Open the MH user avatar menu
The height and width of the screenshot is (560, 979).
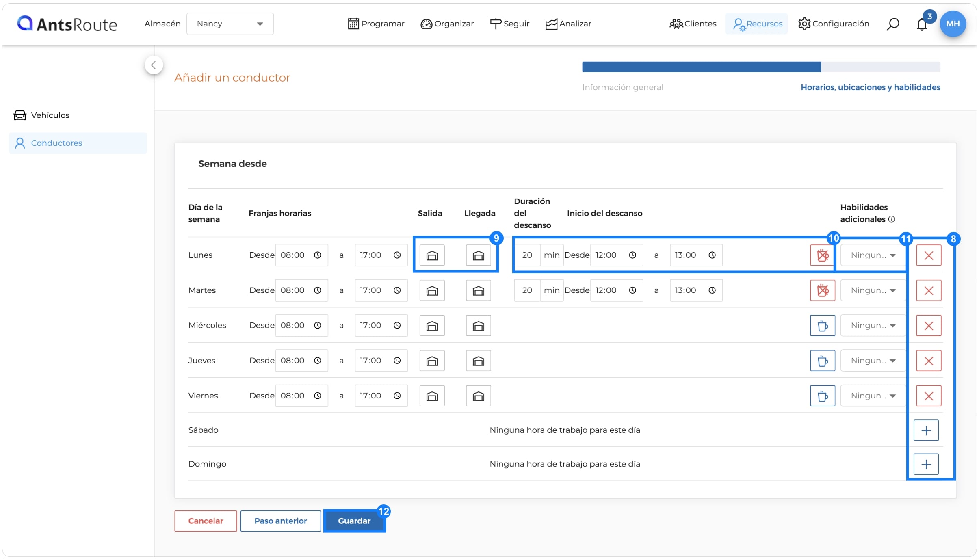[953, 24]
